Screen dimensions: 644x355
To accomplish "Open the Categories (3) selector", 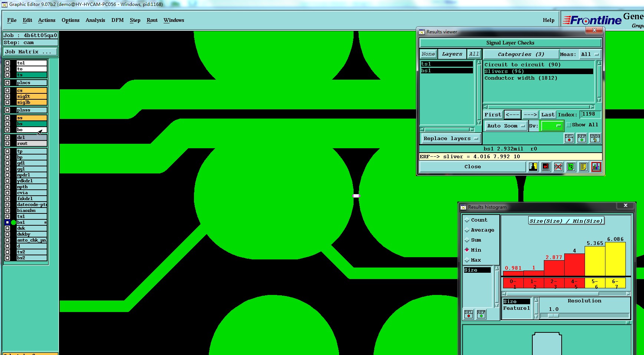I will pyautogui.click(x=521, y=54).
